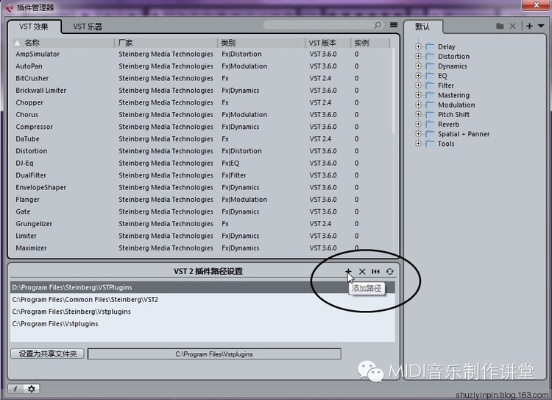The height and width of the screenshot is (400, 552).
Task: Click the Delay folder icon
Action: (430, 46)
